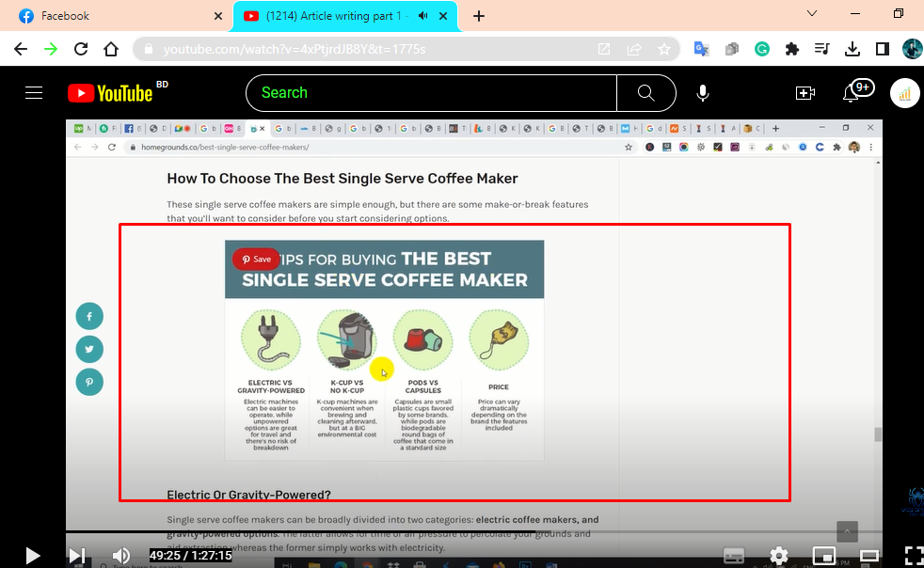This screenshot has width=924, height=568.
Task: Show browser downloads
Action: 852,50
